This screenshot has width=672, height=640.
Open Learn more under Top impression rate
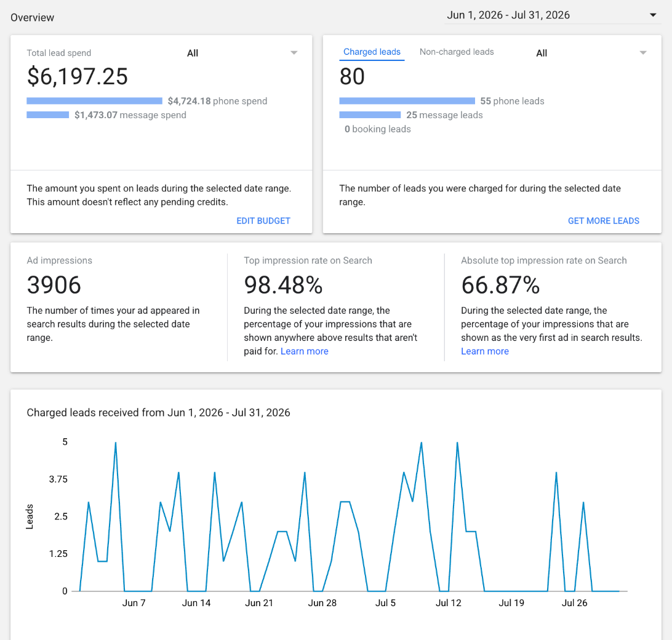(304, 351)
